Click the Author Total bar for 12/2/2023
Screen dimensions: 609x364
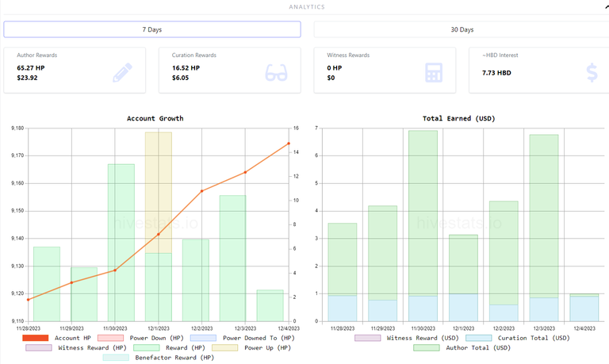point(504,253)
